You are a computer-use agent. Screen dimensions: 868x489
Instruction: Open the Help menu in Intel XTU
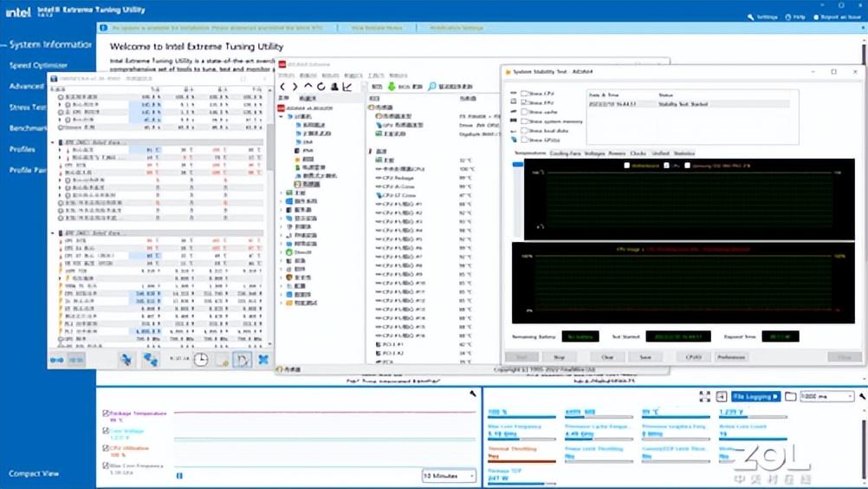pos(795,17)
